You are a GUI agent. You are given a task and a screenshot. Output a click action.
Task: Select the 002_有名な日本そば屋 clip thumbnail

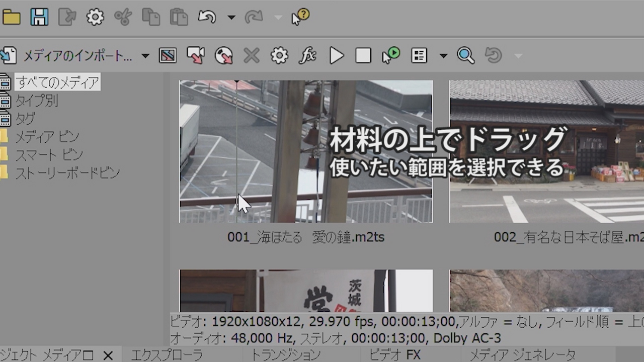tap(546, 151)
